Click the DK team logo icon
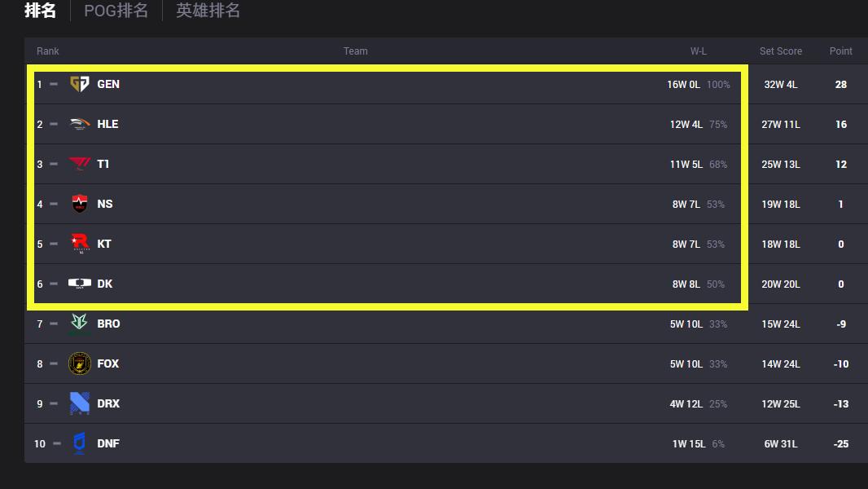This screenshot has width=868, height=489. [x=80, y=284]
